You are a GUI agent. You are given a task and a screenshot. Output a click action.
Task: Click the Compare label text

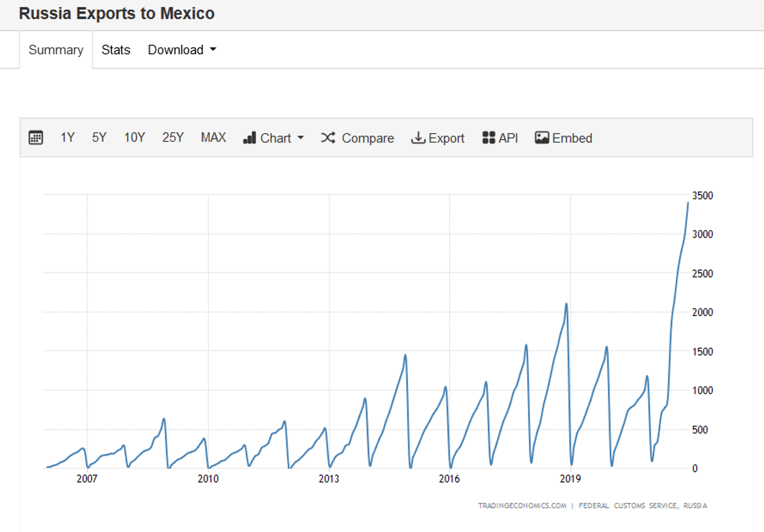click(x=368, y=138)
